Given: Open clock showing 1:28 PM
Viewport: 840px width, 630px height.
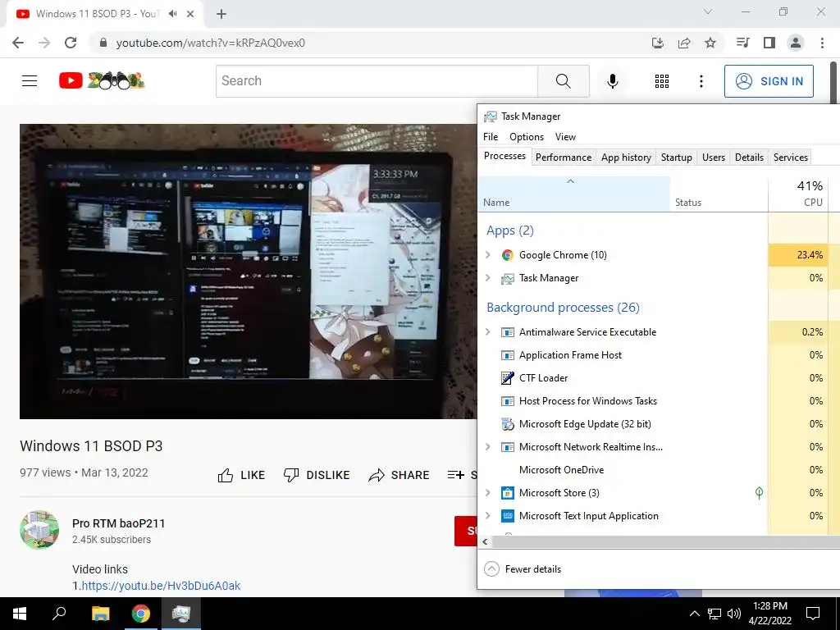Looking at the screenshot, I should (769, 614).
